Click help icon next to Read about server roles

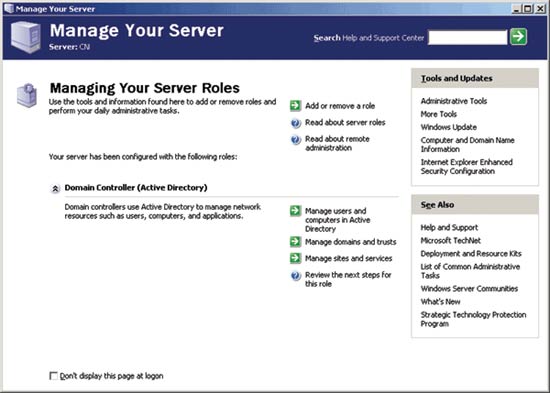[296, 123]
